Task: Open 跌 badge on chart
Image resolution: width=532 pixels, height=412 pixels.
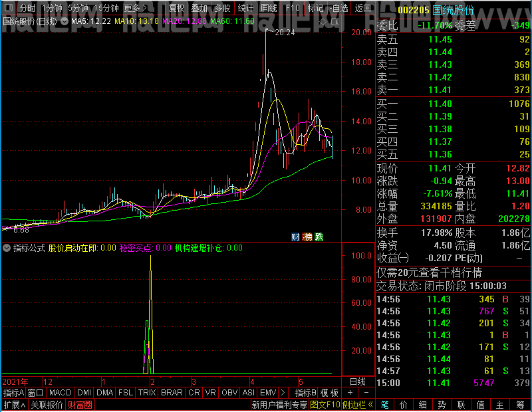Action: (319, 237)
